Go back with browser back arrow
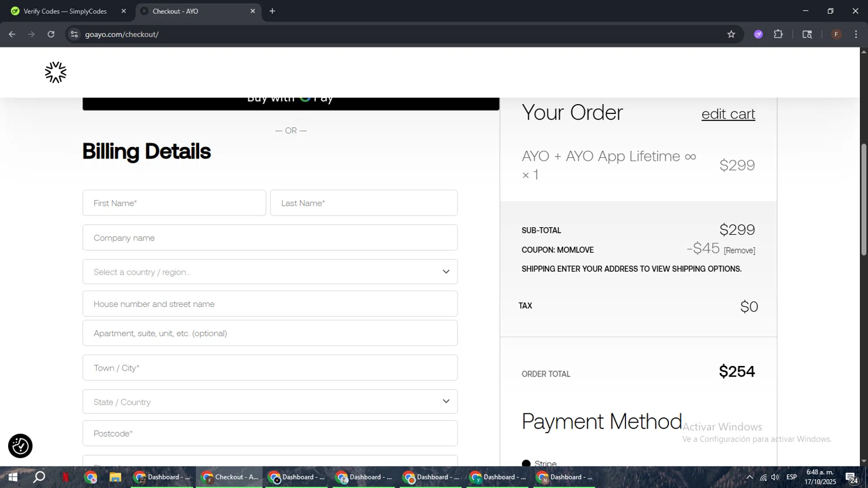The image size is (868, 488). [x=12, y=34]
